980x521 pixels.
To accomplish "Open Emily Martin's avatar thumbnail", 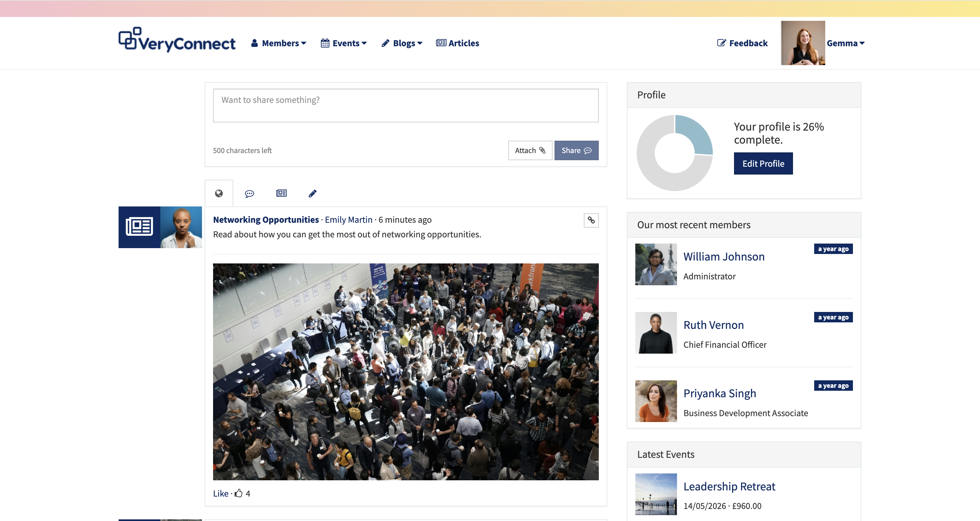I will tap(181, 227).
